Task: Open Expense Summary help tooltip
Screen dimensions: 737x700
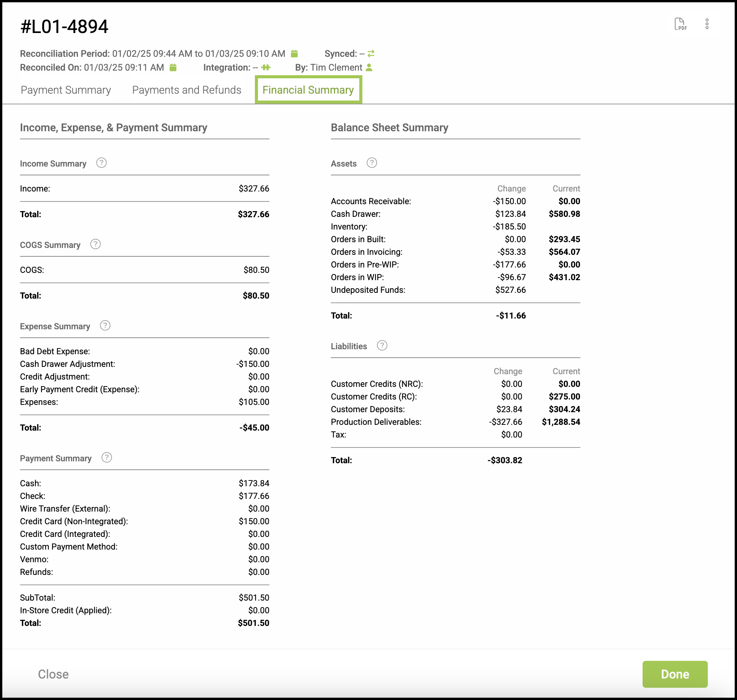Action: pyautogui.click(x=105, y=326)
